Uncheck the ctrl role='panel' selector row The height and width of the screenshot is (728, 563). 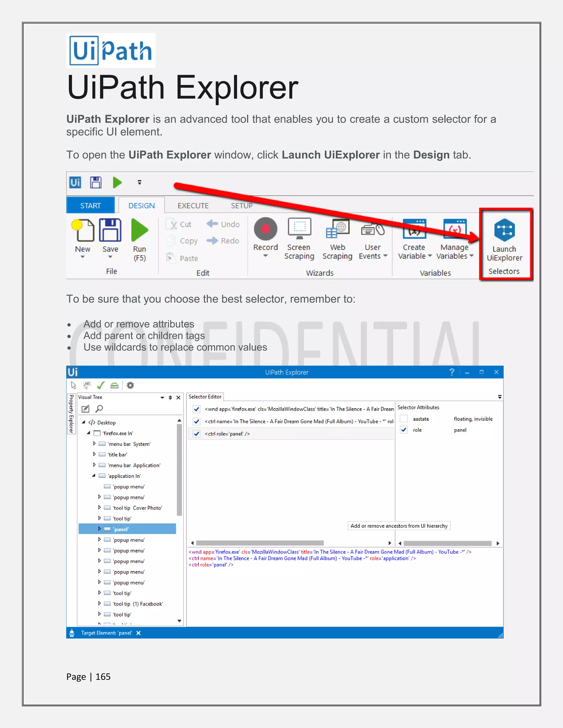click(197, 434)
